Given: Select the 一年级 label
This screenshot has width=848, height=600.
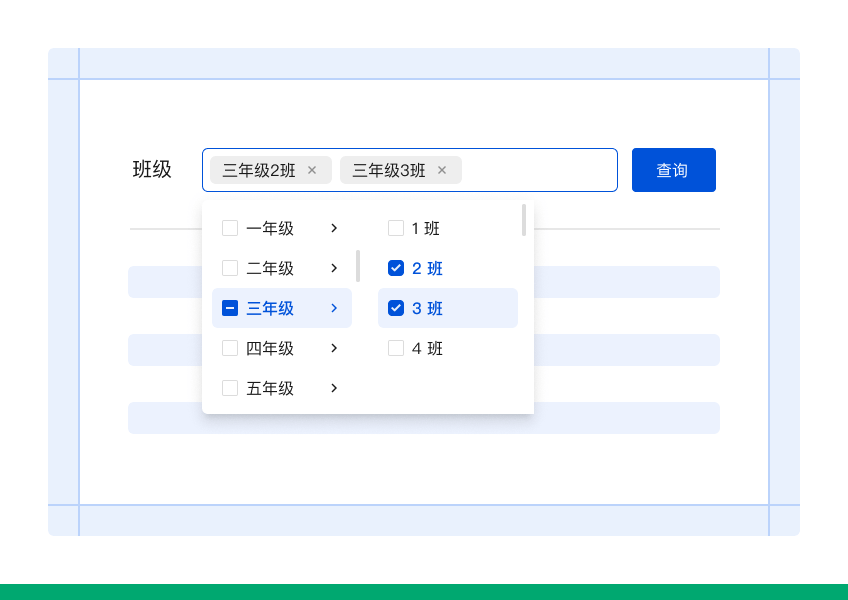Looking at the screenshot, I should [x=270, y=228].
